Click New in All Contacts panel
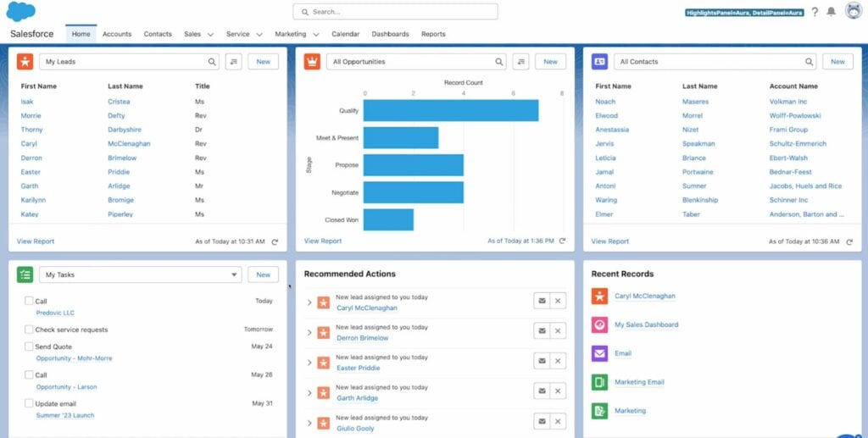868x438 pixels. (x=838, y=62)
